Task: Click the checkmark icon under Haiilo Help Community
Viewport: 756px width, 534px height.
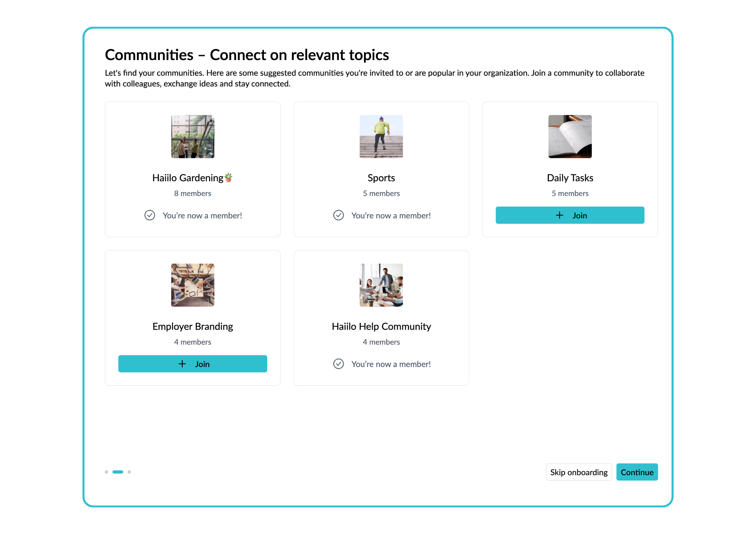Action: coord(338,364)
